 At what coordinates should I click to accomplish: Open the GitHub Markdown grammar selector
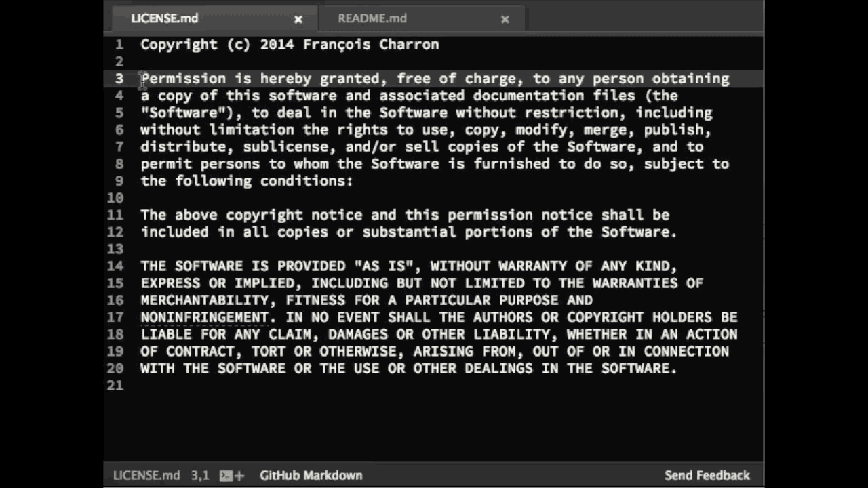click(x=311, y=475)
